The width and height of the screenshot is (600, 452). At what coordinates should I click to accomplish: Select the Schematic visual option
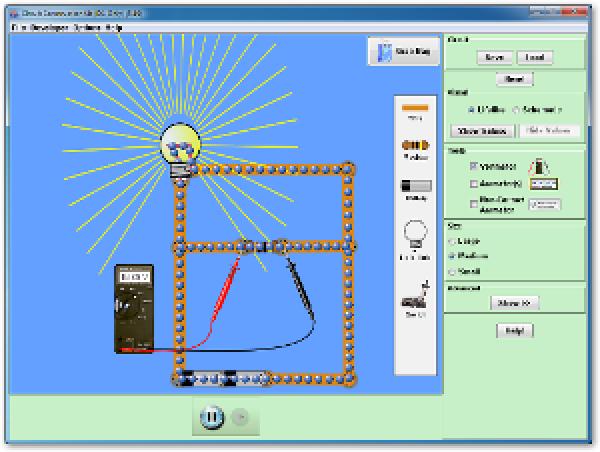[516, 110]
